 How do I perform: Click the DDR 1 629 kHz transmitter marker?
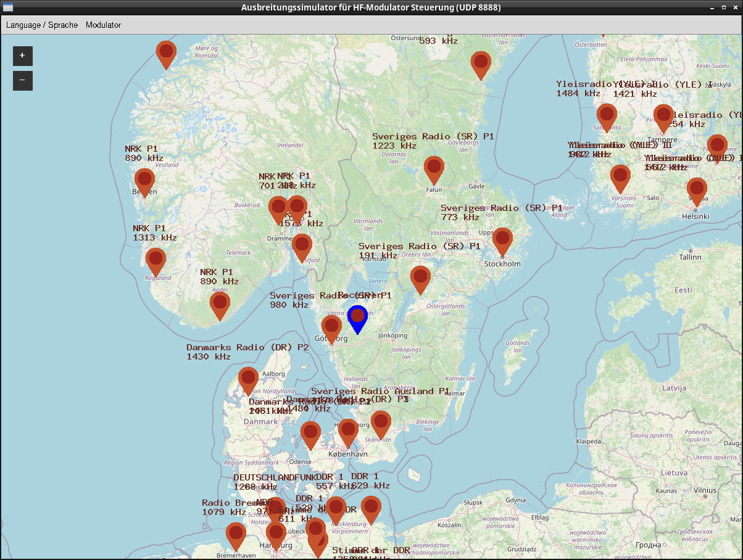[371, 510]
